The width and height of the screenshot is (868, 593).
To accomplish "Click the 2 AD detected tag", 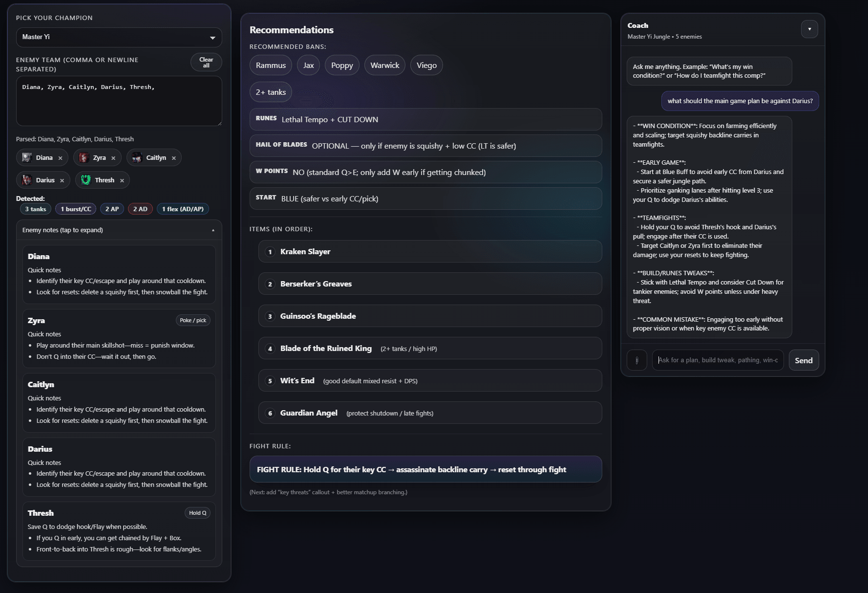I will coord(140,209).
